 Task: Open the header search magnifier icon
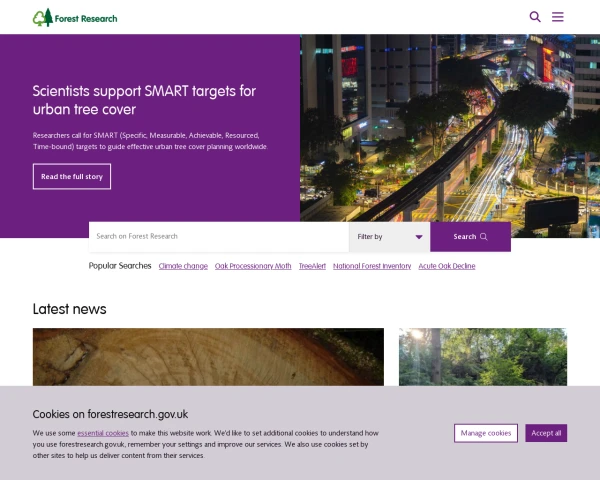point(535,17)
